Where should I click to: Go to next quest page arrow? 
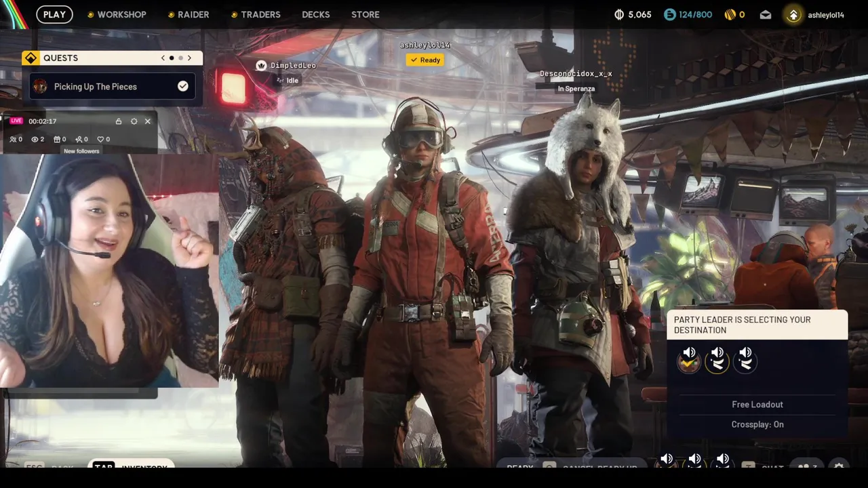(189, 58)
